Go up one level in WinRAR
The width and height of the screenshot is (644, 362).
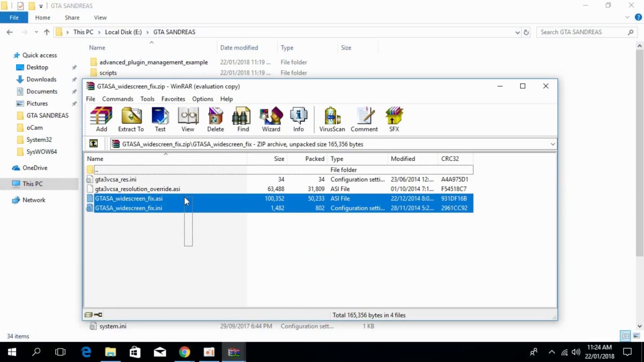(x=94, y=144)
